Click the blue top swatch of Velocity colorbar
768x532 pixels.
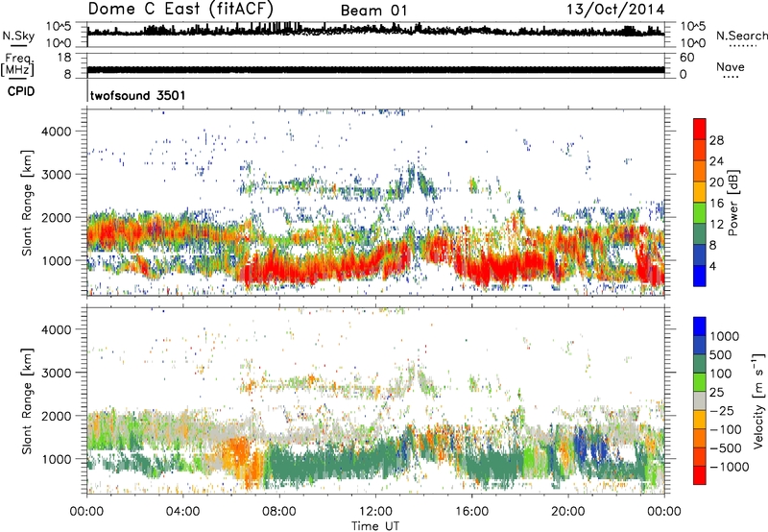699,326
